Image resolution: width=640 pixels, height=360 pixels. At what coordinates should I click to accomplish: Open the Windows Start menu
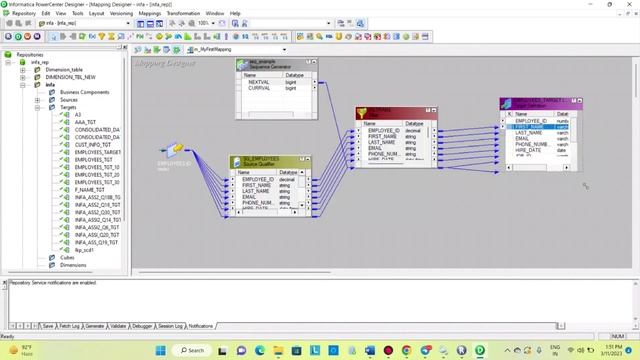[161, 350]
